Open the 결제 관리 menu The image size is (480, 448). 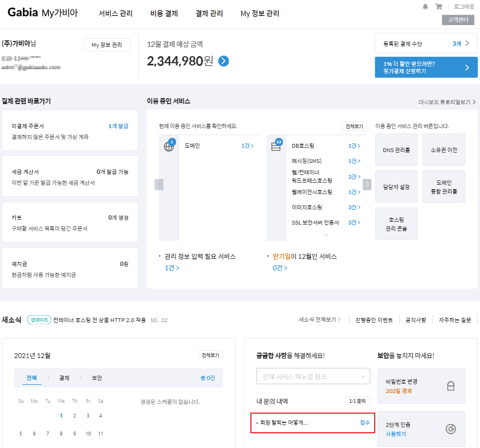209,14
